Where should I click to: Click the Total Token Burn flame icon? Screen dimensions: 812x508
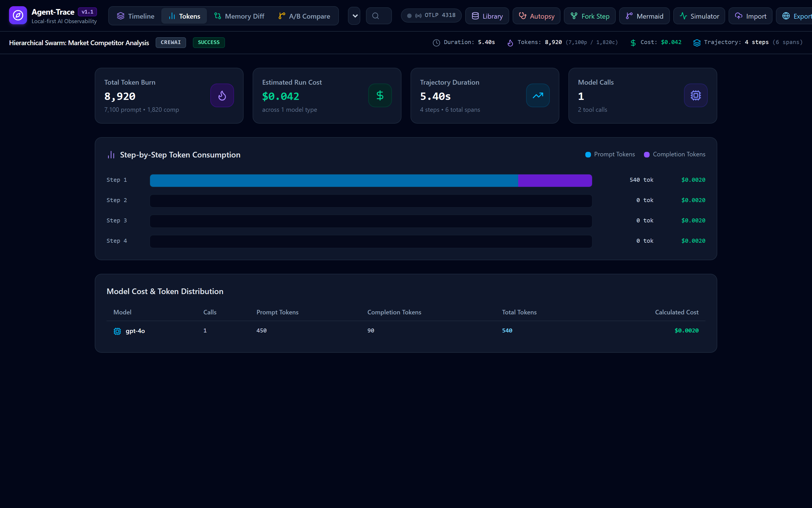pyautogui.click(x=222, y=95)
